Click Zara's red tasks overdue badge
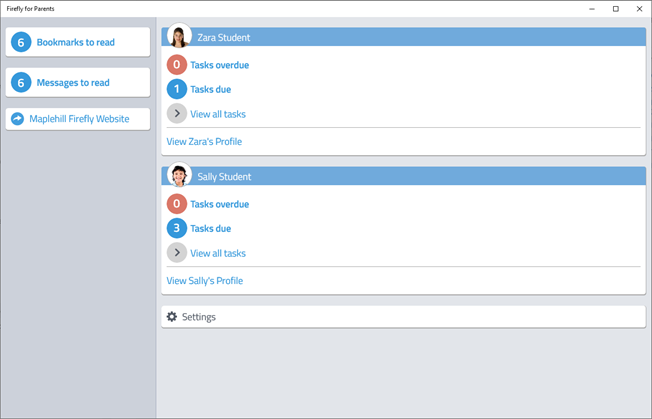 coord(177,64)
